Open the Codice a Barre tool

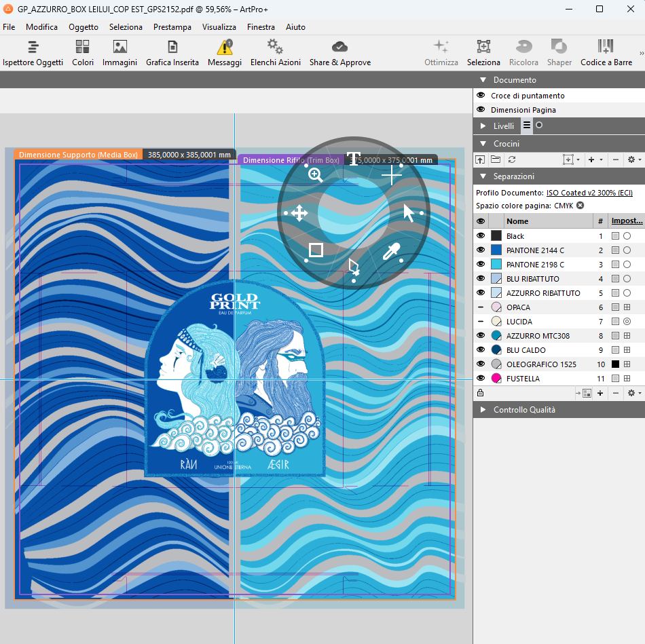tap(606, 53)
